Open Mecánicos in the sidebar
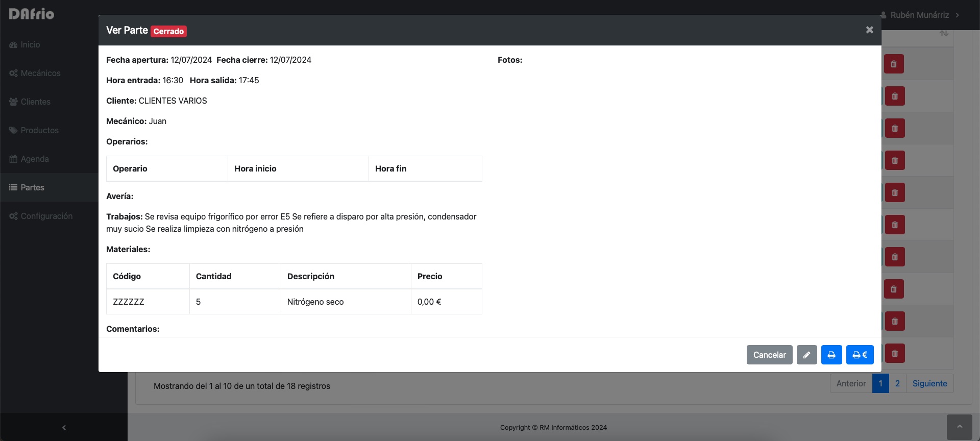This screenshot has height=441, width=980. coord(49,73)
